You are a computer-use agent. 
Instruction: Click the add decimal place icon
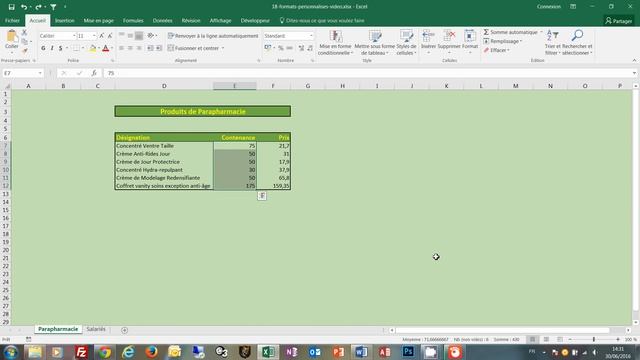[301, 48]
